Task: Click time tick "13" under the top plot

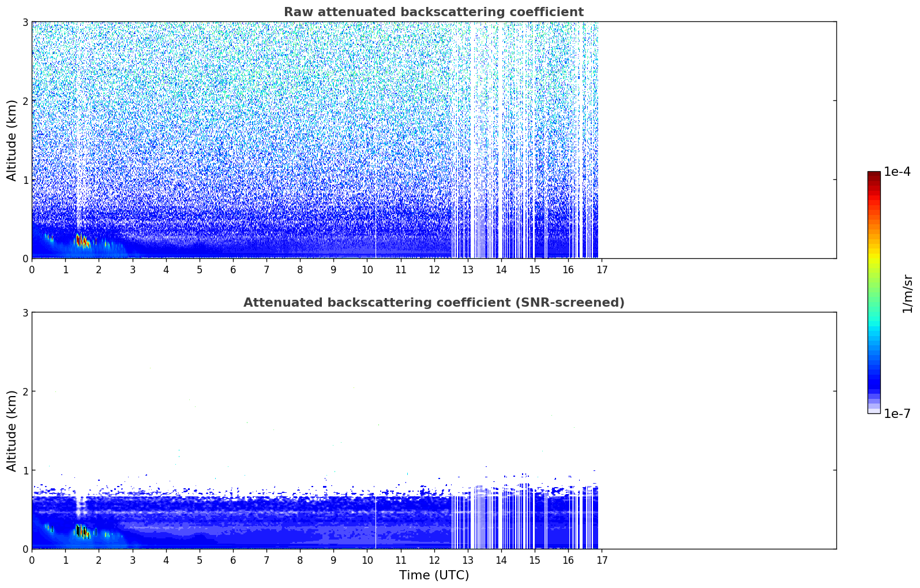Action: (467, 270)
